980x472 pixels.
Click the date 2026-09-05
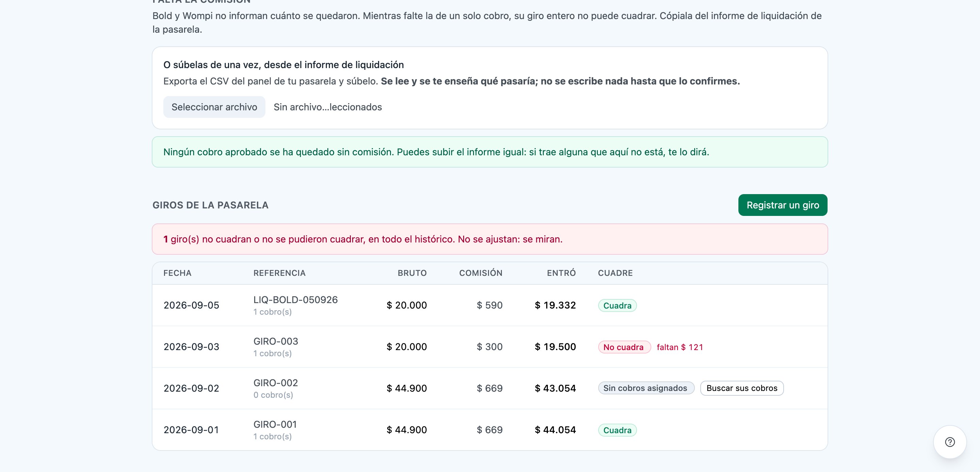(191, 305)
